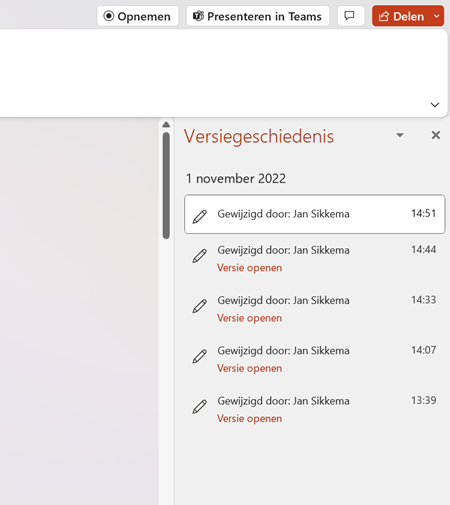Screen dimensions: 450x505
Task: Open Presenteren in Teams
Action: tap(258, 16)
